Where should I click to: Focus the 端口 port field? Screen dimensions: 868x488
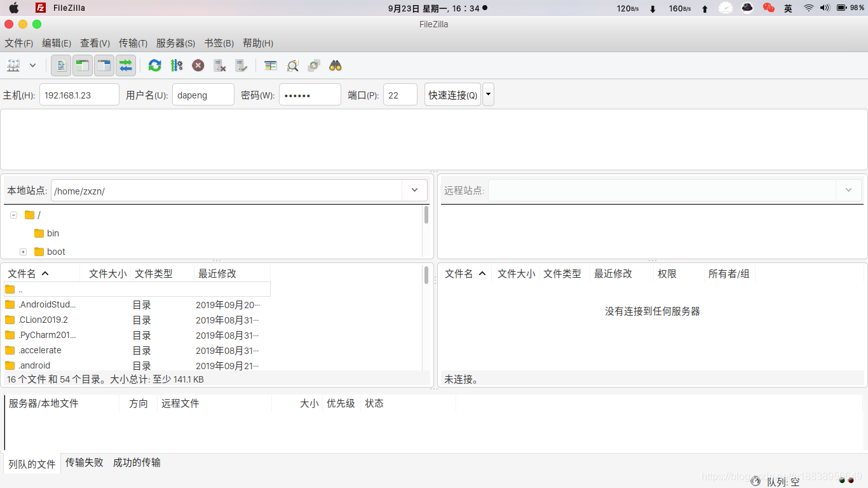click(400, 95)
